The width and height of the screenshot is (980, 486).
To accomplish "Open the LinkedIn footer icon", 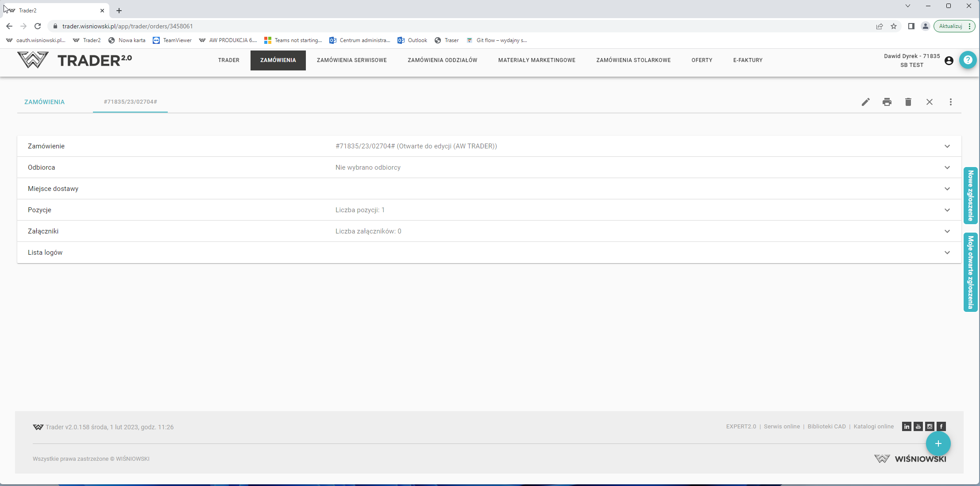I will point(907,427).
